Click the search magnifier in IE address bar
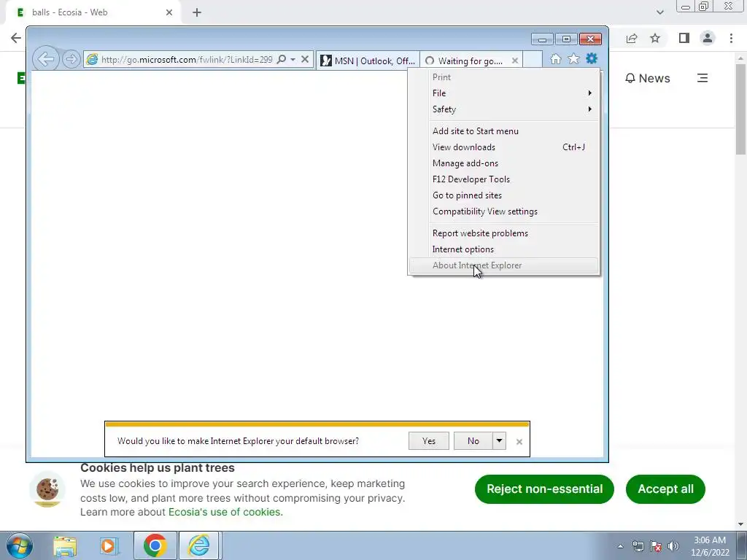 pyautogui.click(x=282, y=60)
